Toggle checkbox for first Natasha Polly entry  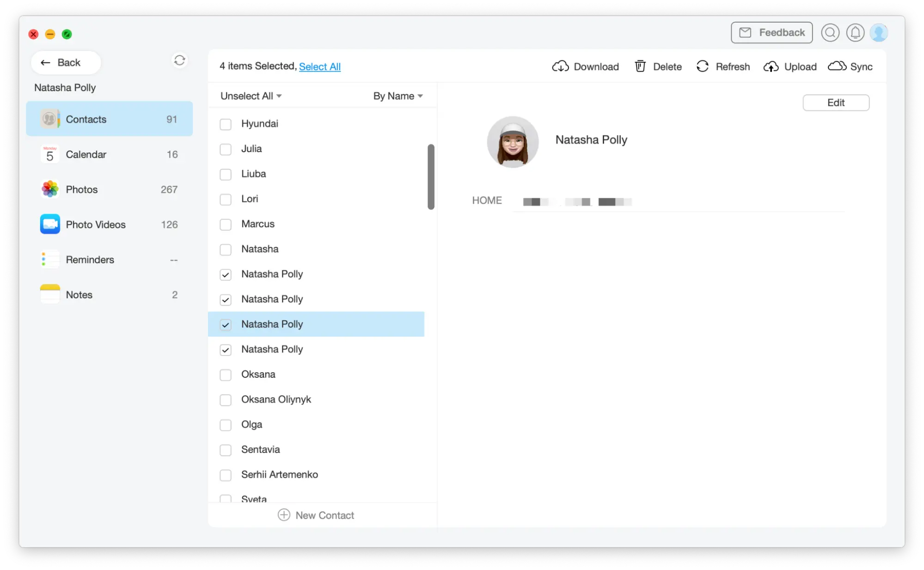(x=225, y=274)
